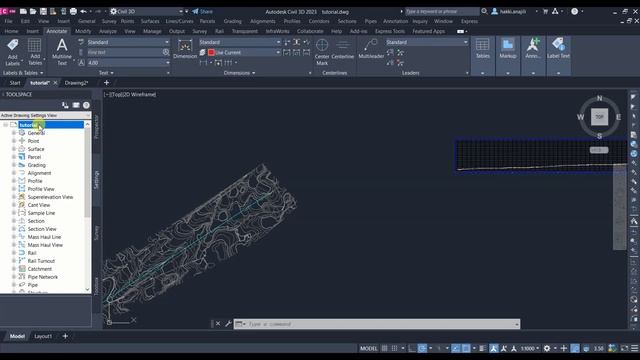The image size is (640, 360).
Task: Click the Find text search icon
Action: [166, 52]
